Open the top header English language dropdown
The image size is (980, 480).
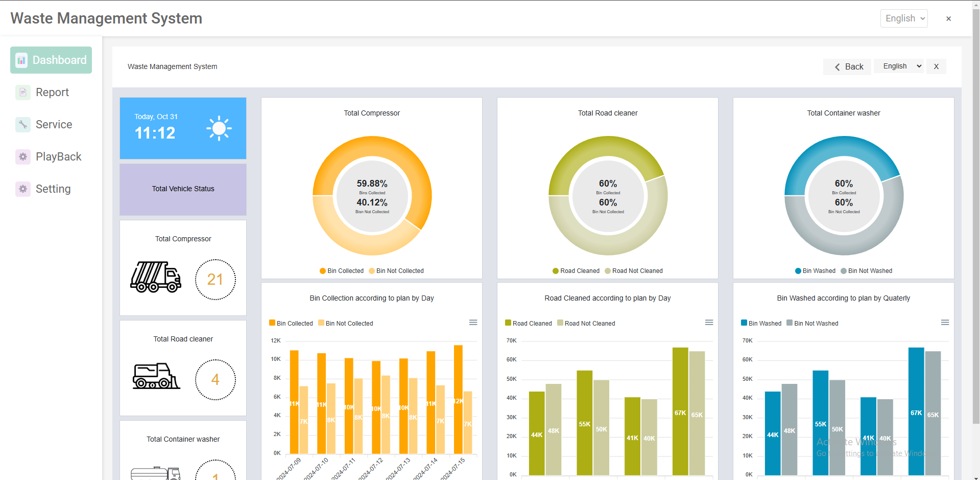[904, 18]
